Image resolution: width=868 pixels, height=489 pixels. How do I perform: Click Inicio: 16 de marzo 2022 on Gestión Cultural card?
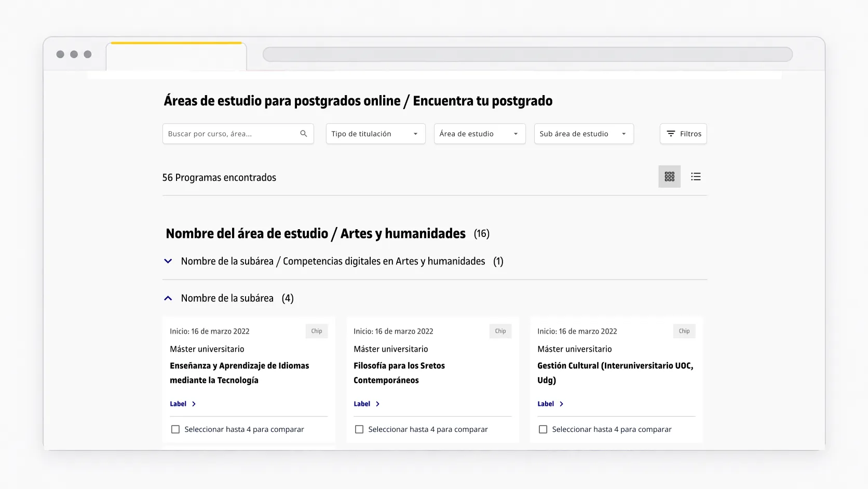coord(577,332)
